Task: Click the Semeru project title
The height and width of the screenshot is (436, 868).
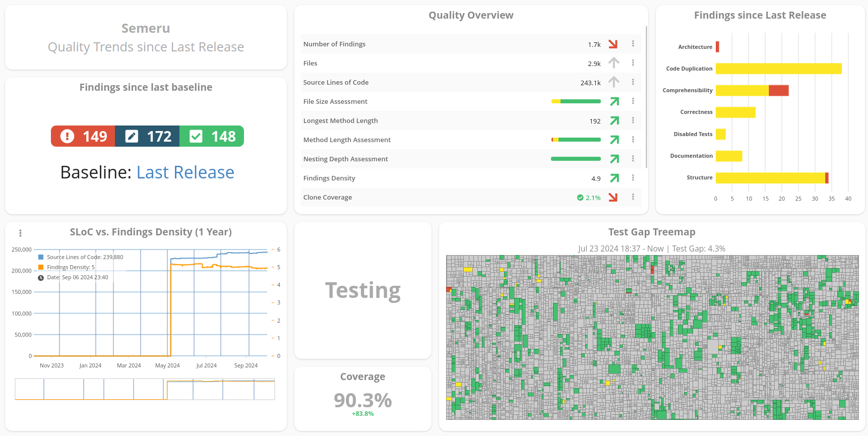Action: [146, 28]
